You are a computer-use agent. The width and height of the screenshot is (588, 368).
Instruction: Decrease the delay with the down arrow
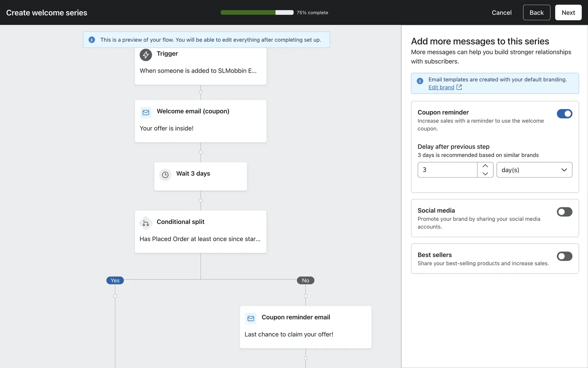(485, 174)
